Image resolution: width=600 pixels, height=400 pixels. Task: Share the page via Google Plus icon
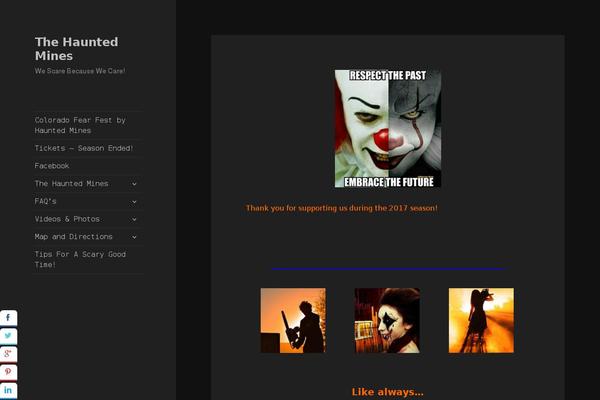pos(8,354)
